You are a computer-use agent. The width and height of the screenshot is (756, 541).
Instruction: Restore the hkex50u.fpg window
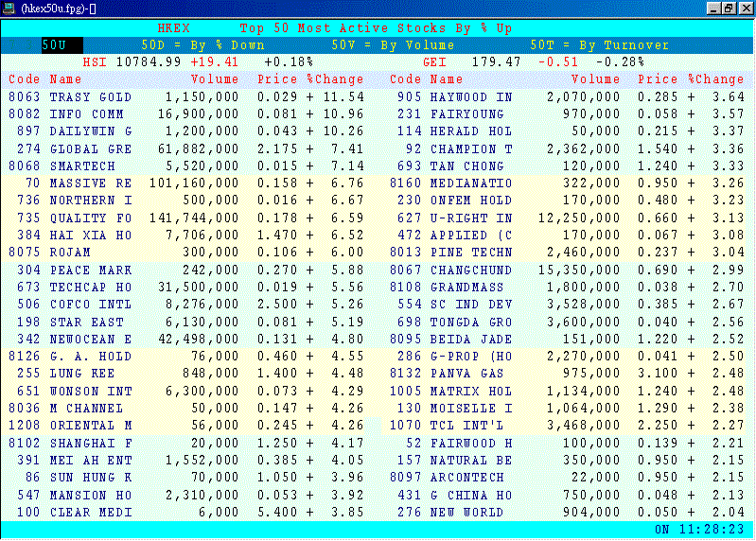point(729,9)
